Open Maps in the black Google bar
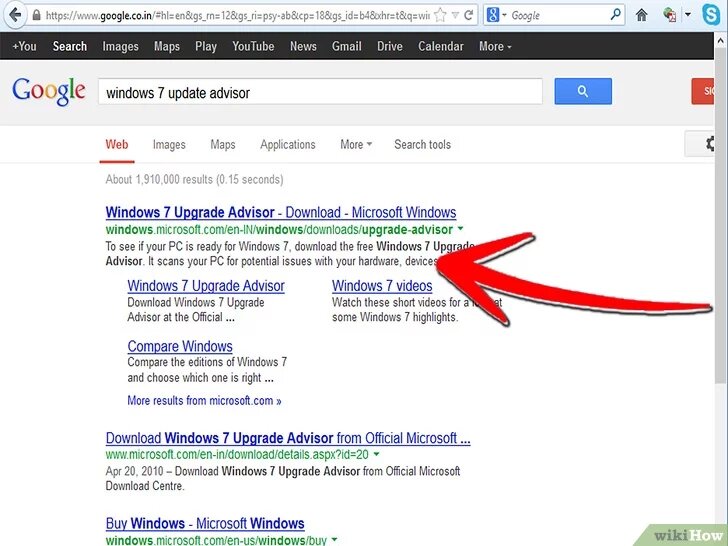The width and height of the screenshot is (728, 546). (x=167, y=46)
